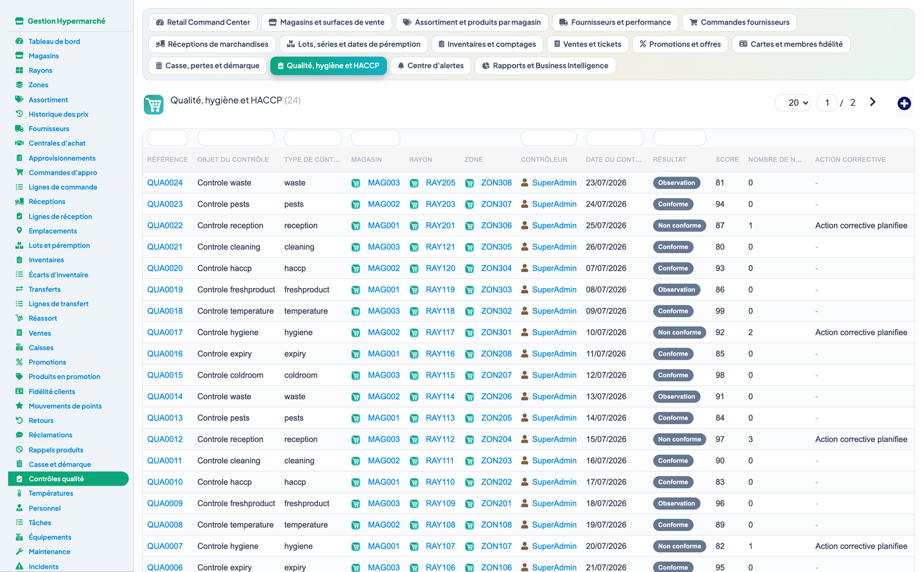Click the Gestion Hypermarché logo icon
924x572 pixels.
pyautogui.click(x=19, y=21)
